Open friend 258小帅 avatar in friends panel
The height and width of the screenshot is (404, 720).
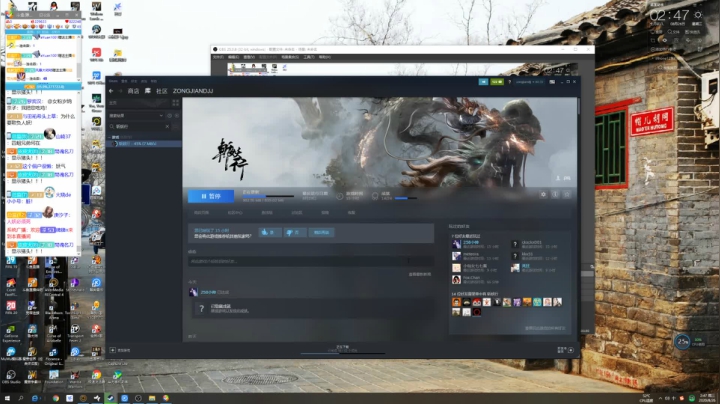click(456, 244)
